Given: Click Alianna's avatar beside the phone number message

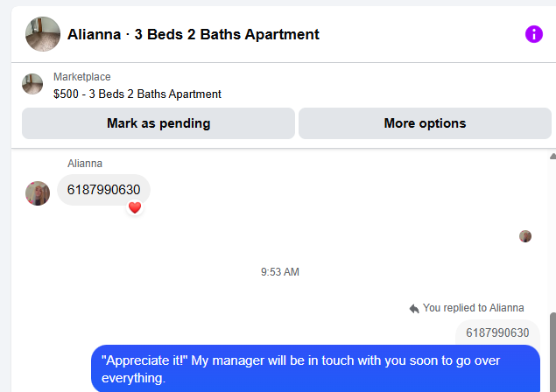Looking at the screenshot, I should click(38, 193).
